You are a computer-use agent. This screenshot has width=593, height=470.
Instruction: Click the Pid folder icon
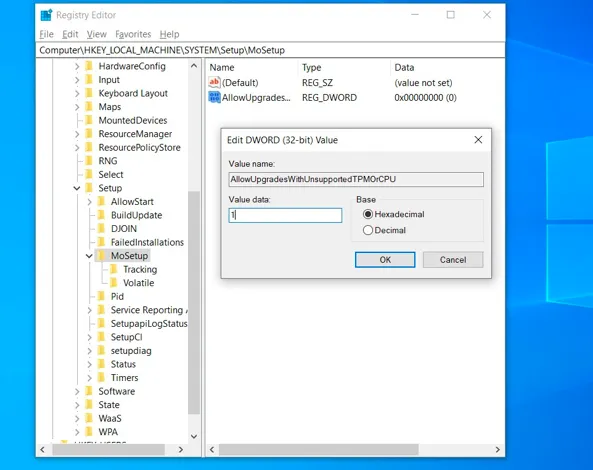[x=101, y=296]
